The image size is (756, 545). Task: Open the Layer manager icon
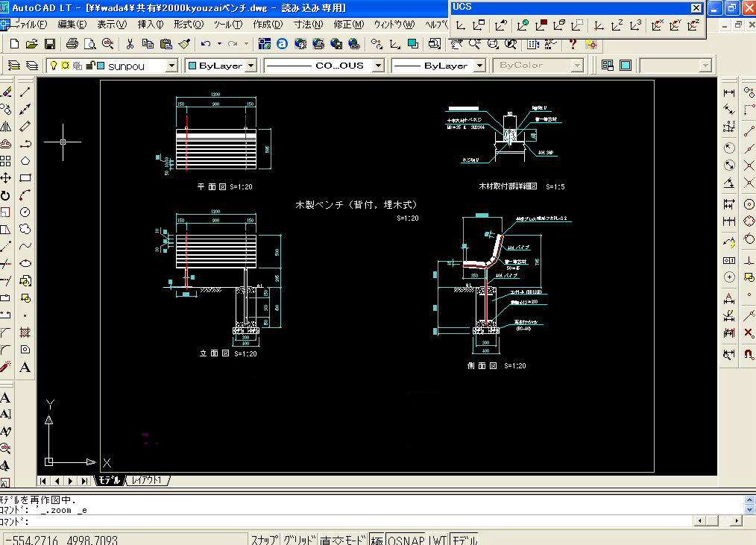tap(14, 66)
